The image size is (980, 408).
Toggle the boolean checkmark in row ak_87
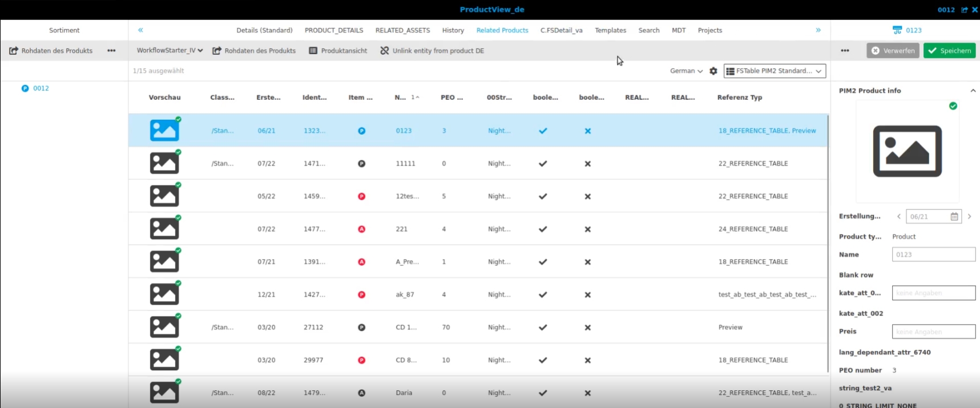click(543, 295)
